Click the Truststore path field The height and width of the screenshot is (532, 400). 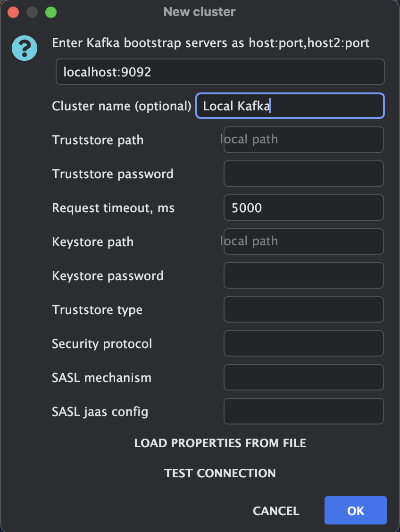[303, 140]
